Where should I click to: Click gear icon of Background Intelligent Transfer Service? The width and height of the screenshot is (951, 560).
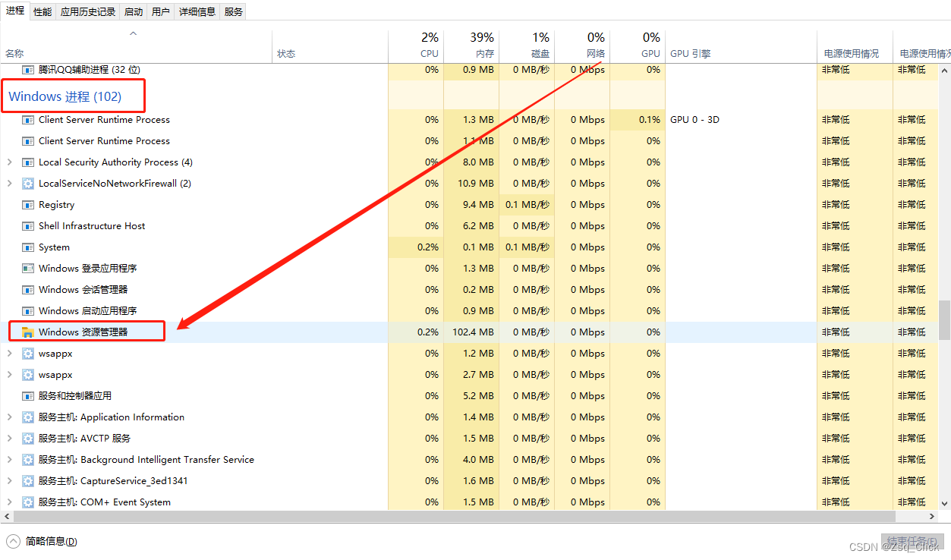pos(28,460)
